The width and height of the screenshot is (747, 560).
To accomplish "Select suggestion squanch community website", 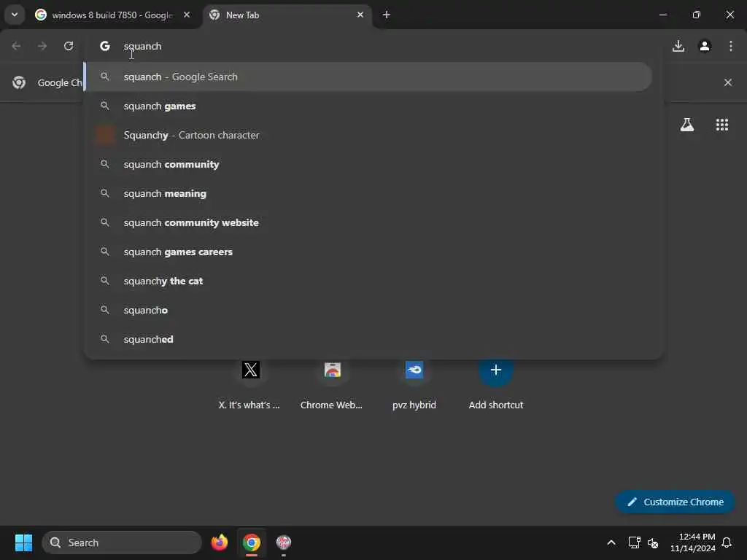I will pos(368,222).
